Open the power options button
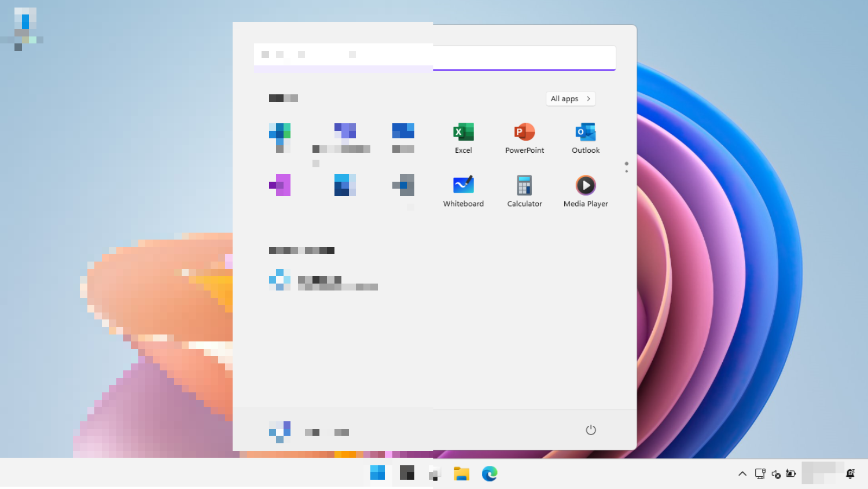 591,430
